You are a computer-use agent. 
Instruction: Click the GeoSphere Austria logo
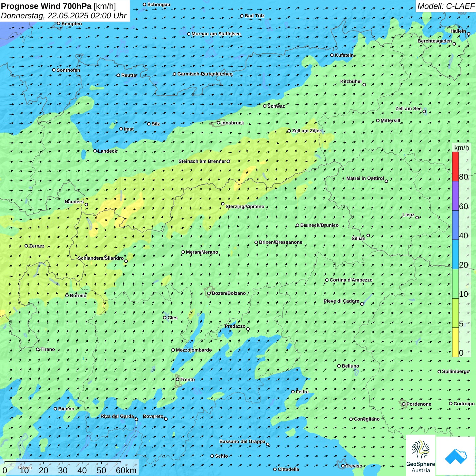(x=421, y=455)
